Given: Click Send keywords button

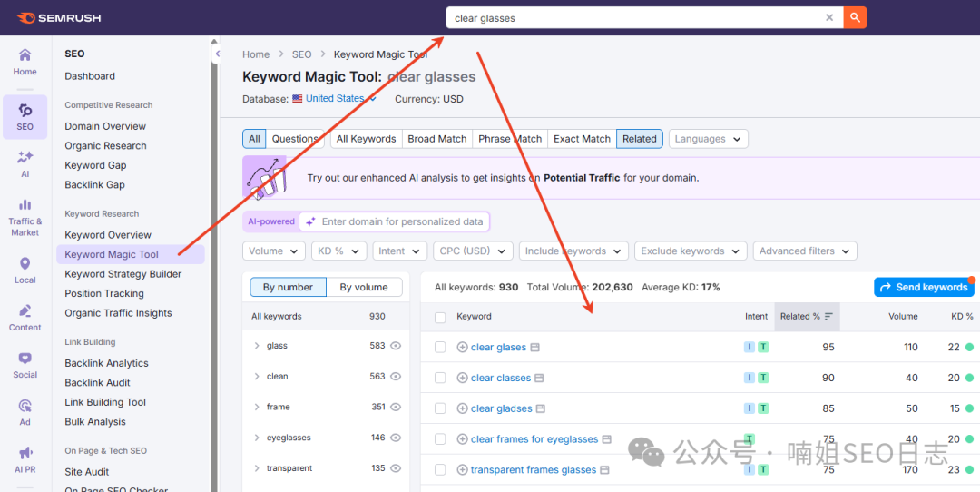Looking at the screenshot, I should tap(924, 287).
